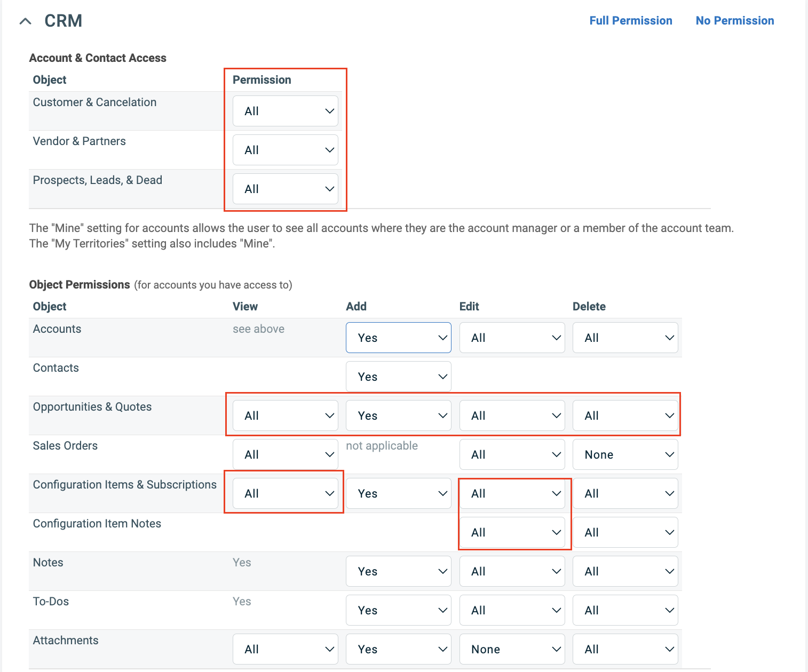Screen dimensions: 808x672
Task: Open the Opportunities & Quotes Delete dropdown
Action: click(625, 415)
